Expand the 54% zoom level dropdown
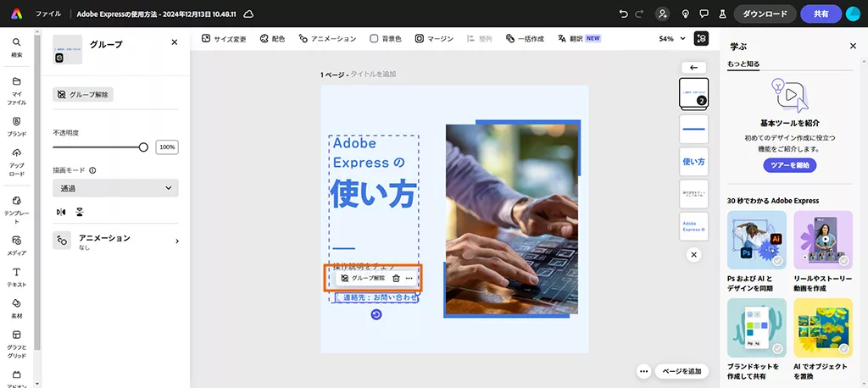 (671, 39)
